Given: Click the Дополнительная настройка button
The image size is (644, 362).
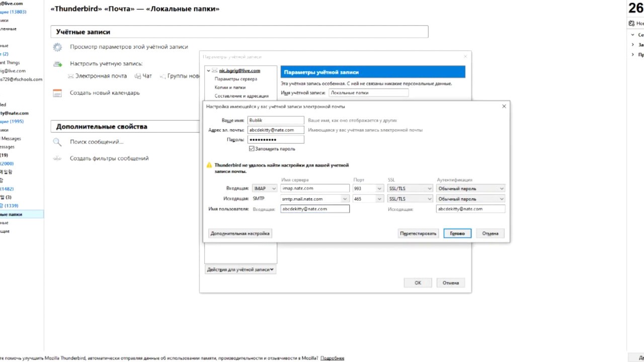Looking at the screenshot, I should pyautogui.click(x=240, y=233).
